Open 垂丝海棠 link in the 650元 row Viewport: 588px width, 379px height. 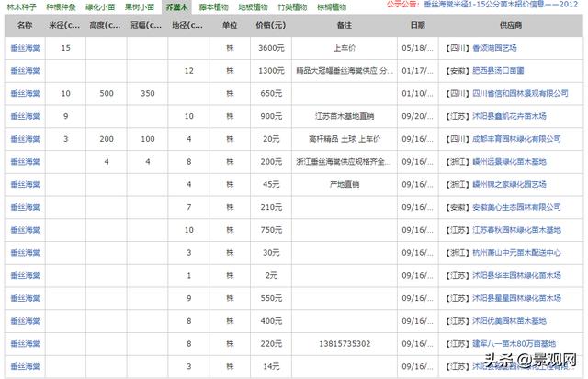[x=25, y=93]
